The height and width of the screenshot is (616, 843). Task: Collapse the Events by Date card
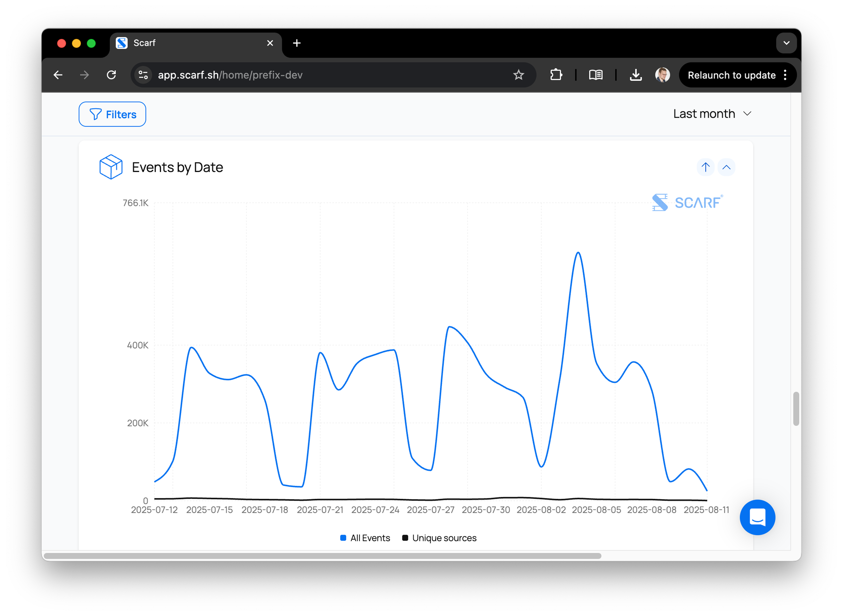[x=726, y=167]
